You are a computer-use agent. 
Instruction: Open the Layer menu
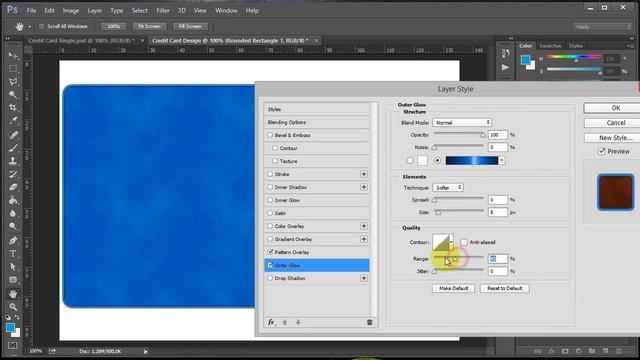click(95, 11)
